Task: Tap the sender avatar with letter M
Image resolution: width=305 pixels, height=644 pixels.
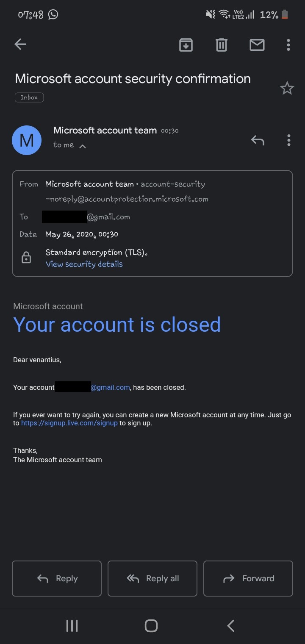Action: [x=27, y=140]
